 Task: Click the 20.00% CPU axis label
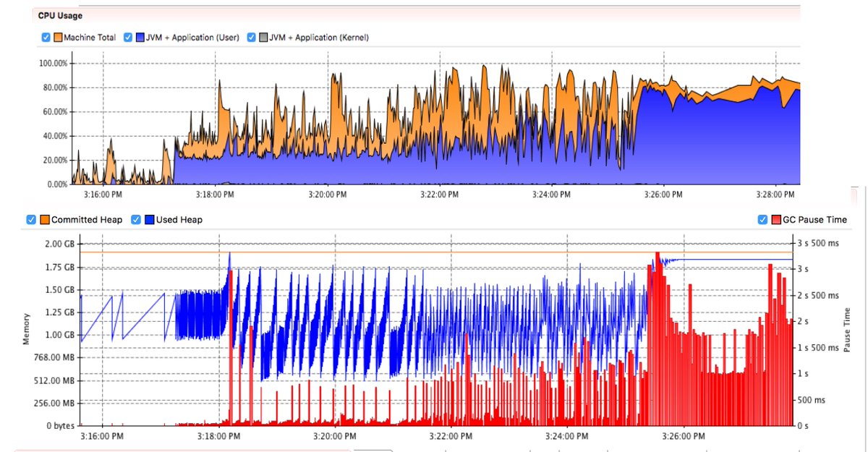(x=55, y=160)
